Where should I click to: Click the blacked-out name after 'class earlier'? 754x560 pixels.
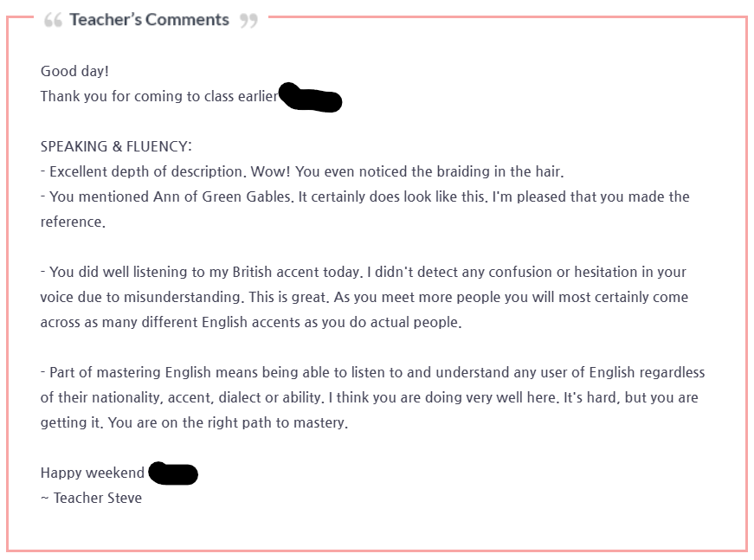pyautogui.click(x=311, y=98)
